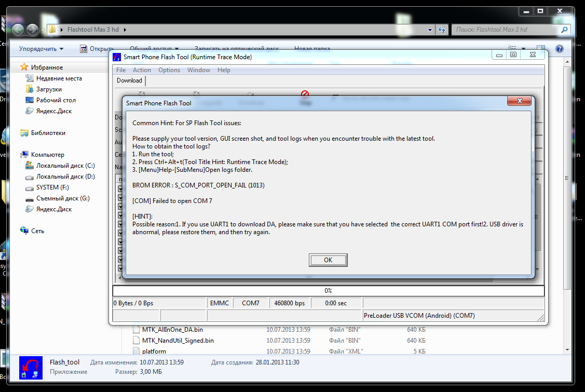Click the Explorer scrollbar up arrow

(567, 62)
